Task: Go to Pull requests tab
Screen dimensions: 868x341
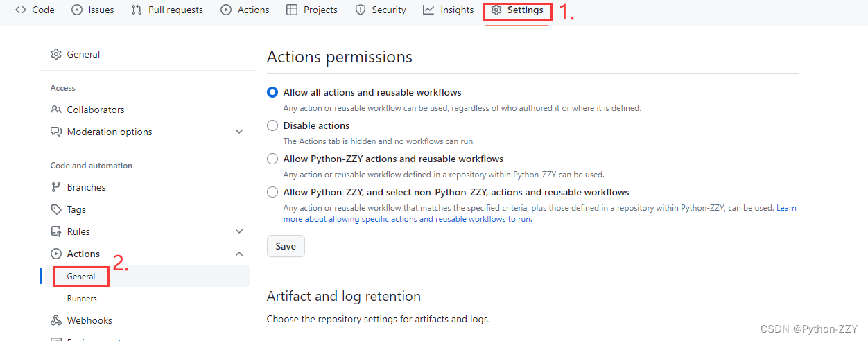Action: [167, 10]
